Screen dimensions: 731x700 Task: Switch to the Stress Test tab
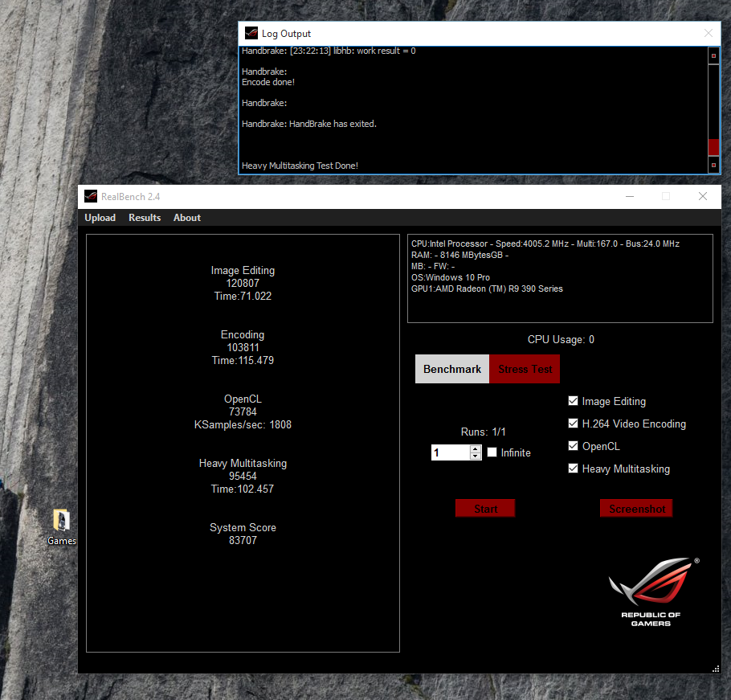click(x=525, y=369)
